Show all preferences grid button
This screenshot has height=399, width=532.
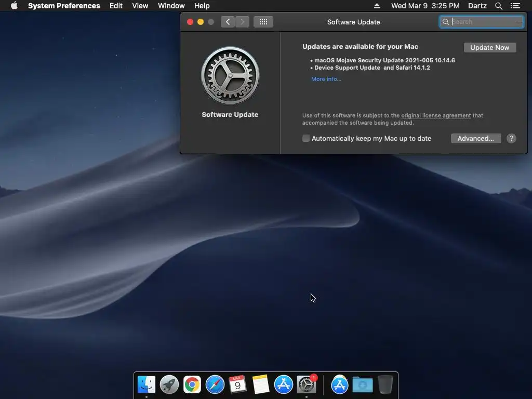point(263,22)
